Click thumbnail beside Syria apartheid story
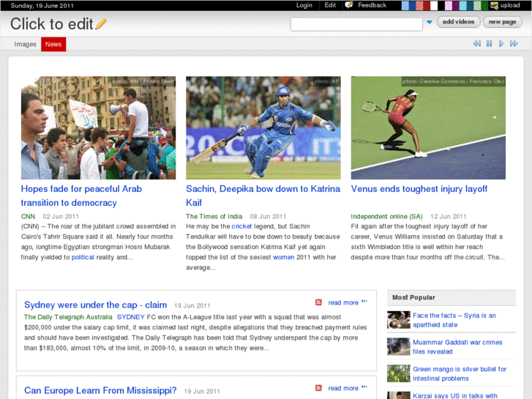This screenshot has height=399, width=532. click(399, 319)
